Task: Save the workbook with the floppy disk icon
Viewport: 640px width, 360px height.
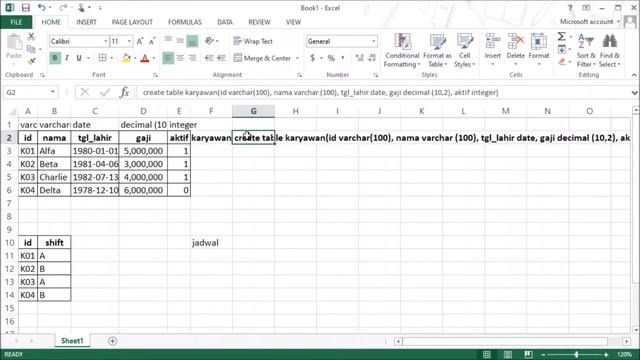Action: point(25,8)
